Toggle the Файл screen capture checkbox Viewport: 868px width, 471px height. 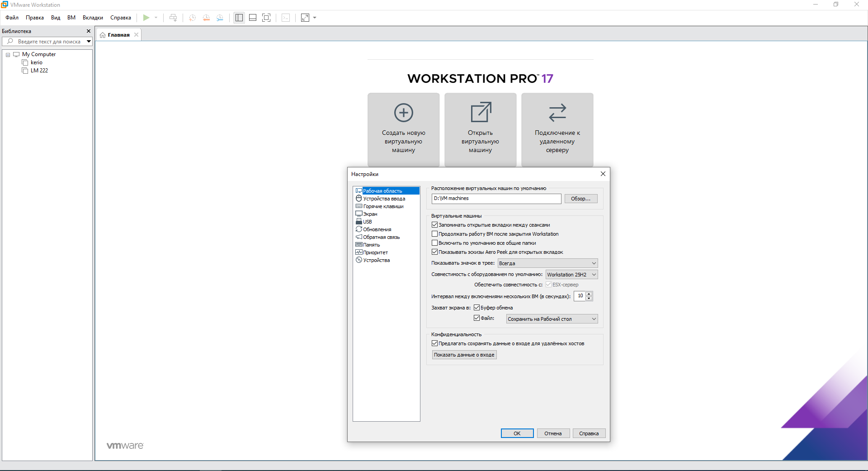[x=477, y=318]
